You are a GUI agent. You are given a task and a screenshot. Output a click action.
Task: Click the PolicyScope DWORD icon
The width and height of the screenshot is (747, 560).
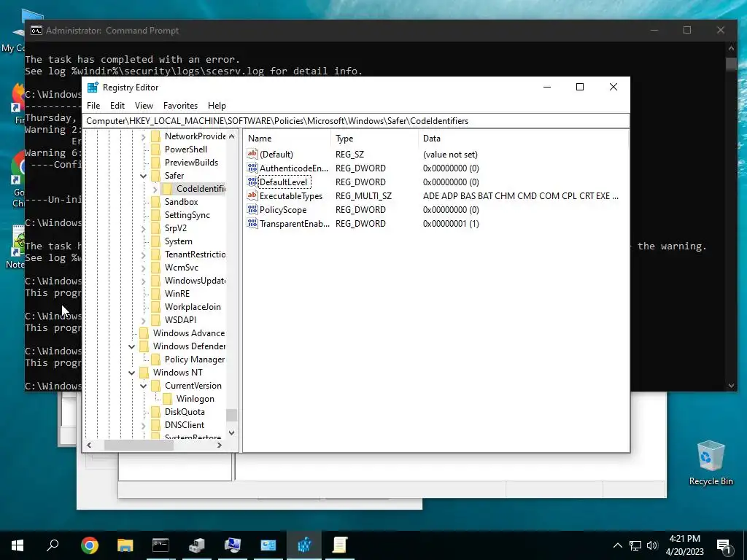(x=252, y=209)
